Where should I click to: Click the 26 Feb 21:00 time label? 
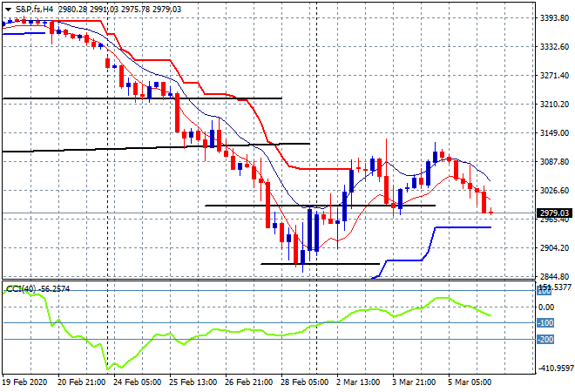tap(248, 382)
